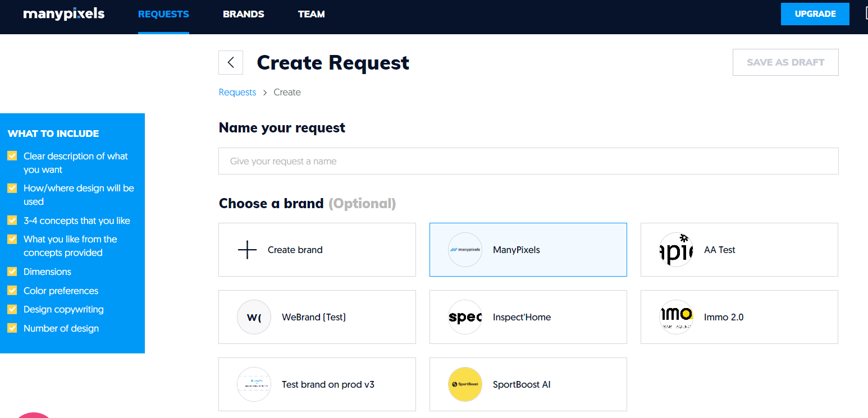This screenshot has width=868, height=418.
Task: Click the 'Name your request' heading
Action: 282,128
